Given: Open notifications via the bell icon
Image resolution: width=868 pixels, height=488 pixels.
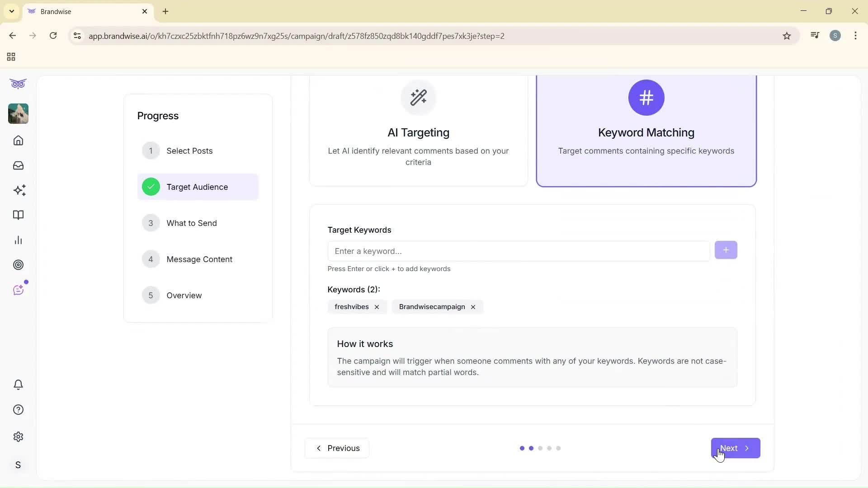Looking at the screenshot, I should tap(18, 385).
